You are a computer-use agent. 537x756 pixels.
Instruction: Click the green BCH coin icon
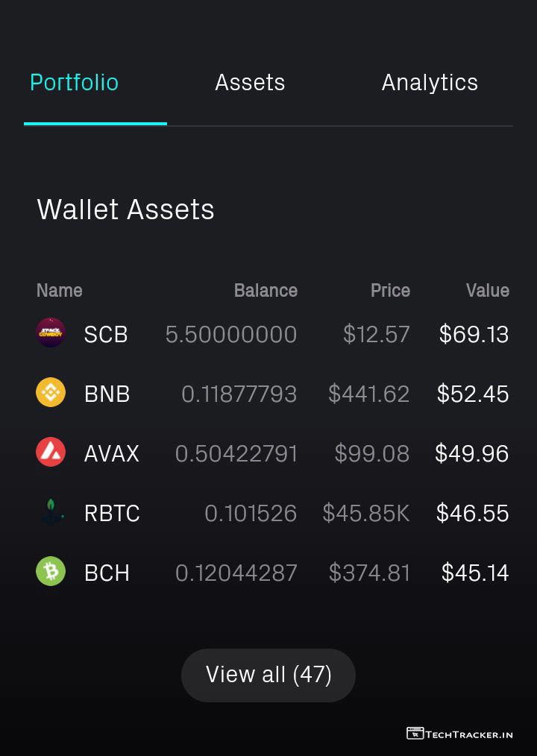pos(51,572)
